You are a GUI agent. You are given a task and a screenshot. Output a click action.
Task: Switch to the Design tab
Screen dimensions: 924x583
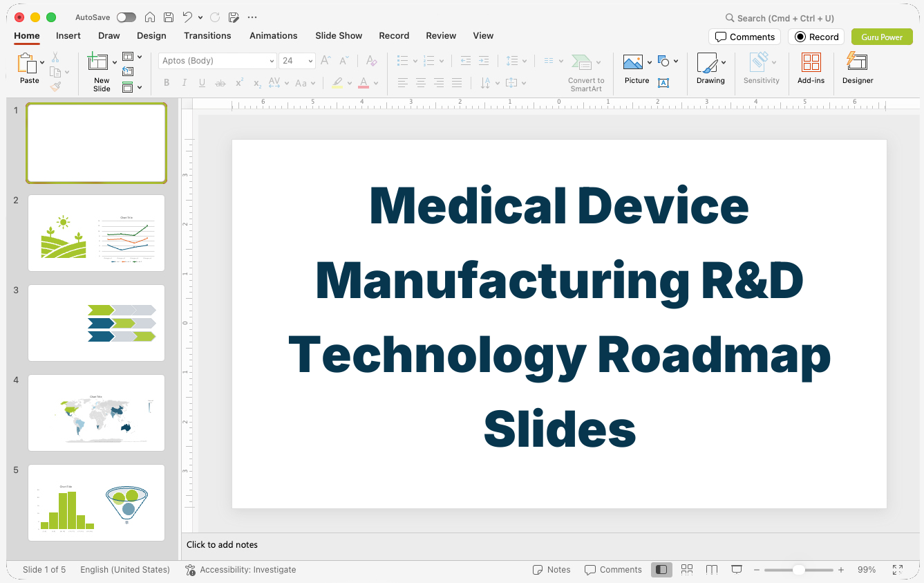[x=151, y=35]
